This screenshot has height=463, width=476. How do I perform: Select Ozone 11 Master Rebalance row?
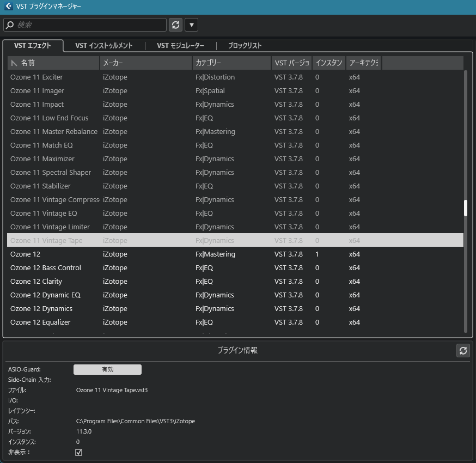pyautogui.click(x=235, y=132)
